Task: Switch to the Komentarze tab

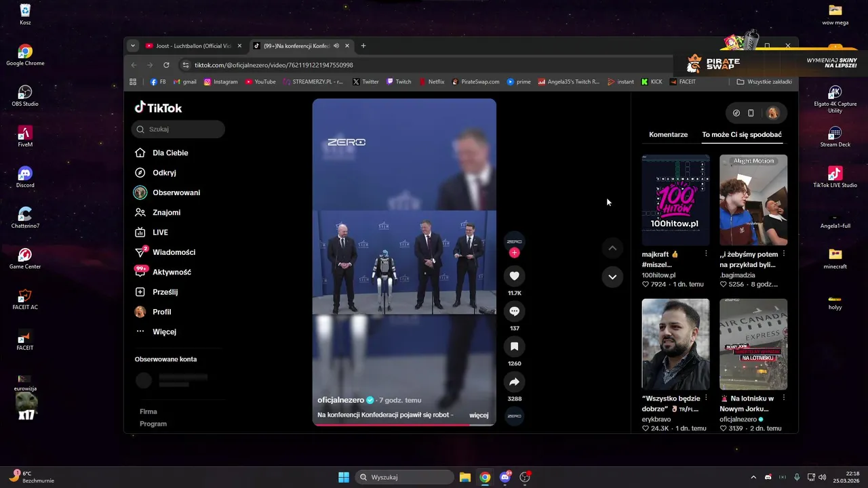Action: 668,134
